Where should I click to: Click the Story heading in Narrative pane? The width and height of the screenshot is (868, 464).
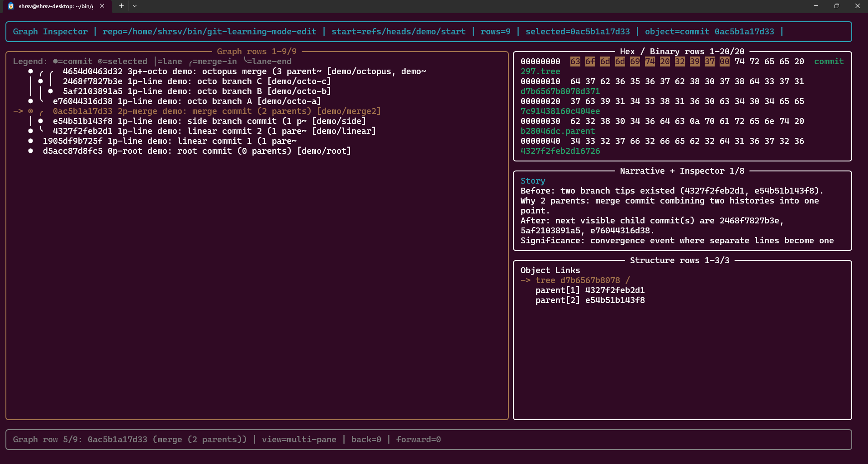point(533,181)
